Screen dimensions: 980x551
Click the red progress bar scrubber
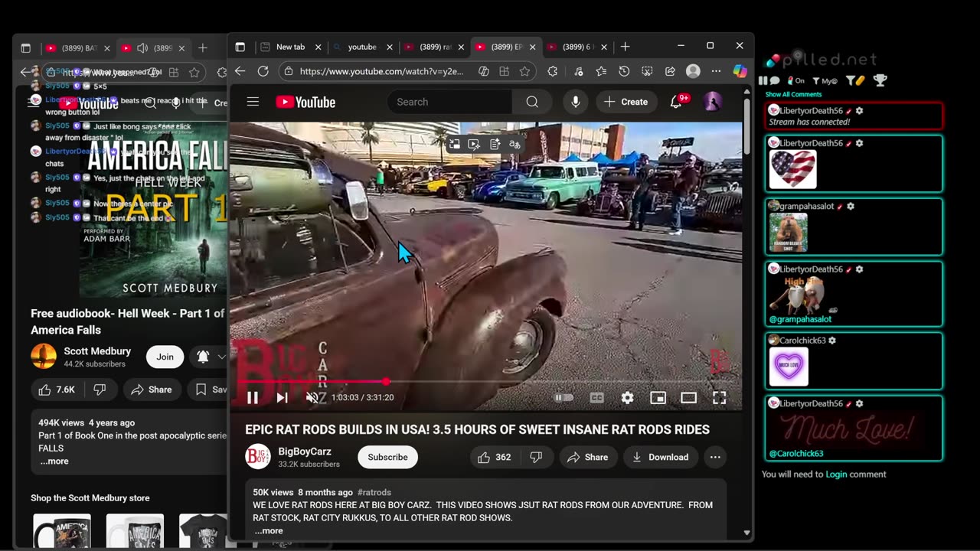pos(386,381)
